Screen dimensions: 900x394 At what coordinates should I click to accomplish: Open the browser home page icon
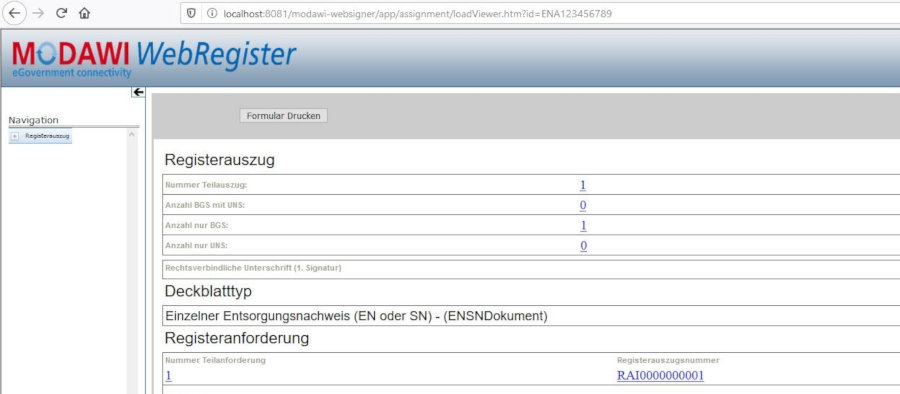pos(84,13)
